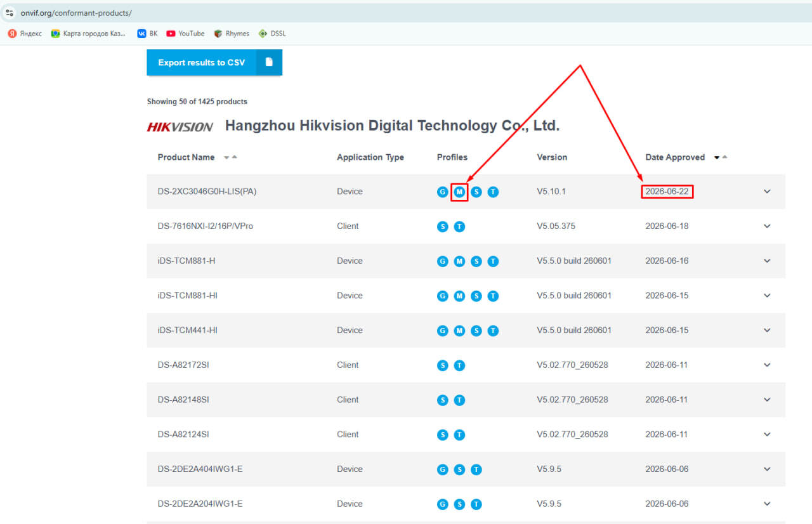812x524 pixels.
Task: Open the DSSL bookmark
Action: coord(272,34)
